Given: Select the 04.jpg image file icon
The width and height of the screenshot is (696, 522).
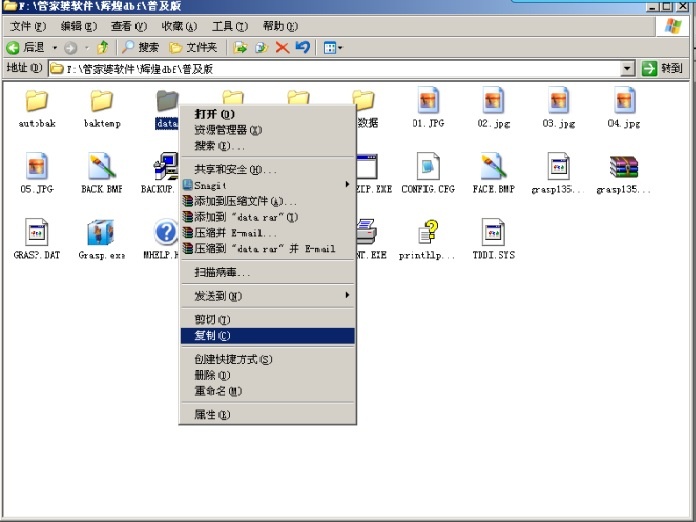Looking at the screenshot, I should click(x=624, y=101).
